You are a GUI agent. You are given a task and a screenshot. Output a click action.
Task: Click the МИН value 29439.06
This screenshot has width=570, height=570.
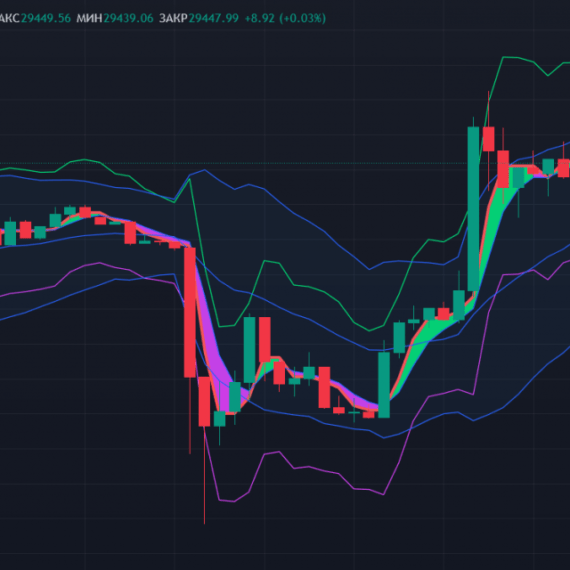[128, 18]
